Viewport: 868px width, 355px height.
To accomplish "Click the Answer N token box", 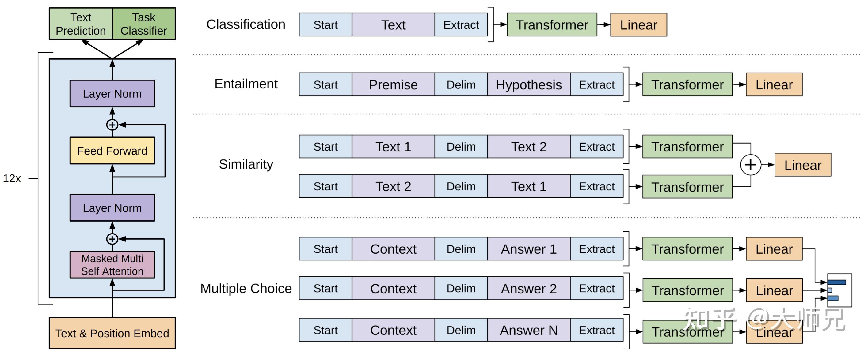I will 529,330.
